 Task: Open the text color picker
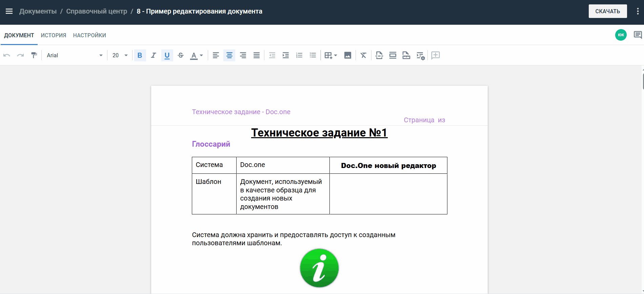[196, 55]
